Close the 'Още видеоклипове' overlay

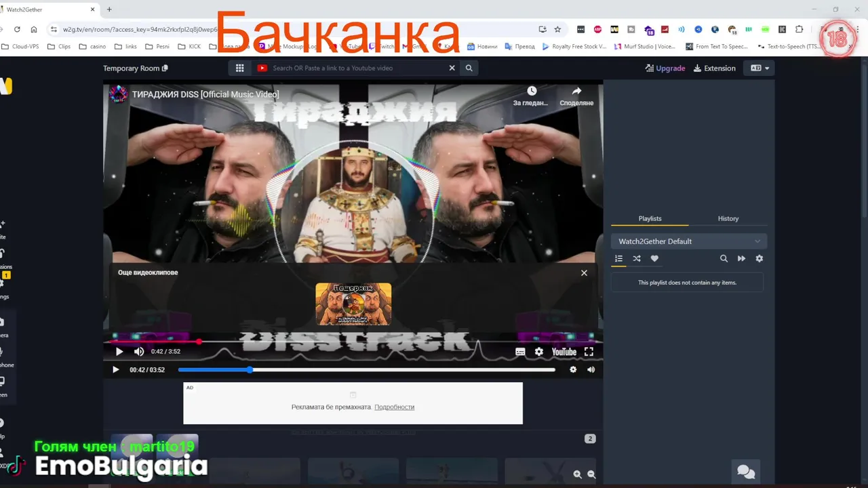pyautogui.click(x=584, y=272)
